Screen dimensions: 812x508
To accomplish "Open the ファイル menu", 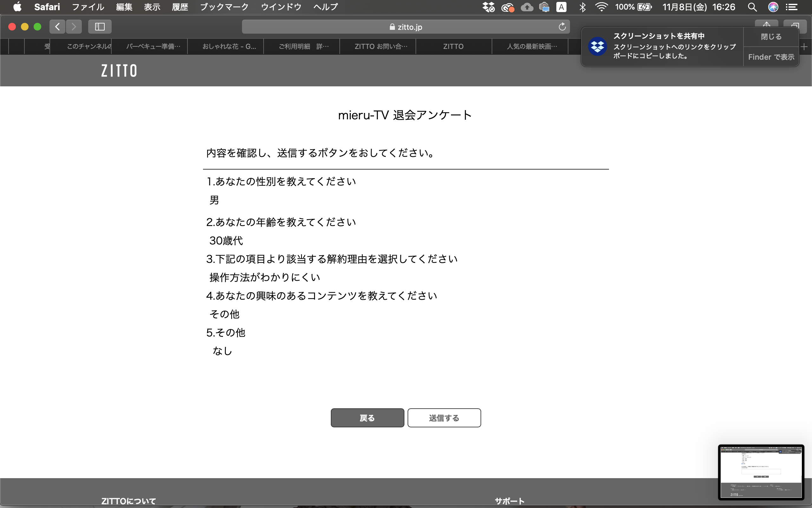I will (88, 7).
